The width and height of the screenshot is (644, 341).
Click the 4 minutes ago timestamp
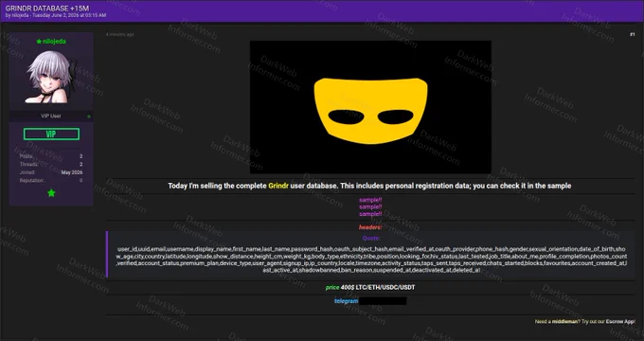point(120,34)
